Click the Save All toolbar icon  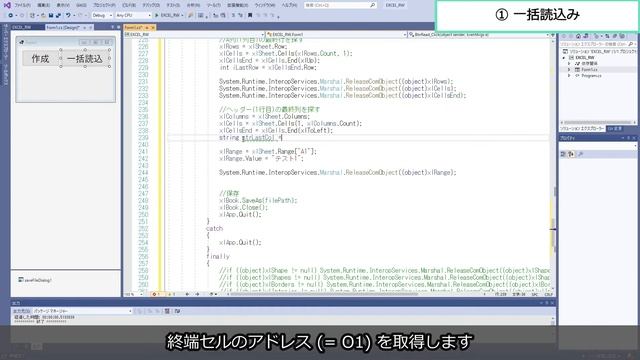[x=58, y=15]
